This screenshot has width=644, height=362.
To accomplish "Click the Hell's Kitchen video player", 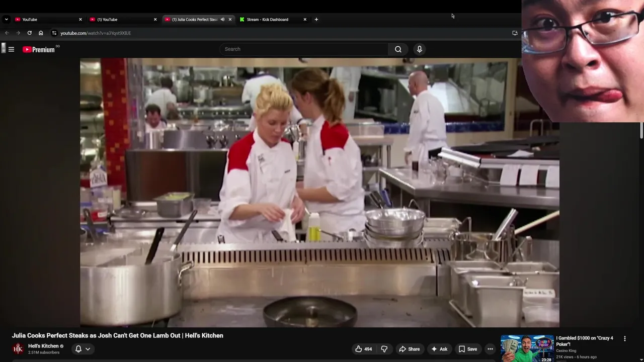I will click(319, 193).
